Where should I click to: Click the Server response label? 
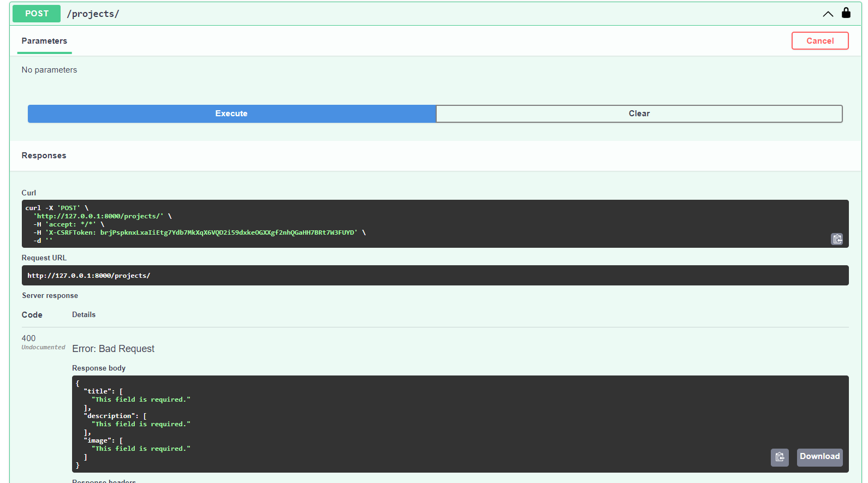tap(50, 295)
